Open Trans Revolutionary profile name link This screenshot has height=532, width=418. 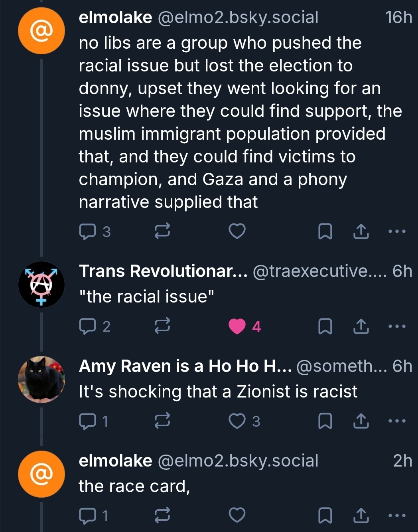click(x=163, y=271)
